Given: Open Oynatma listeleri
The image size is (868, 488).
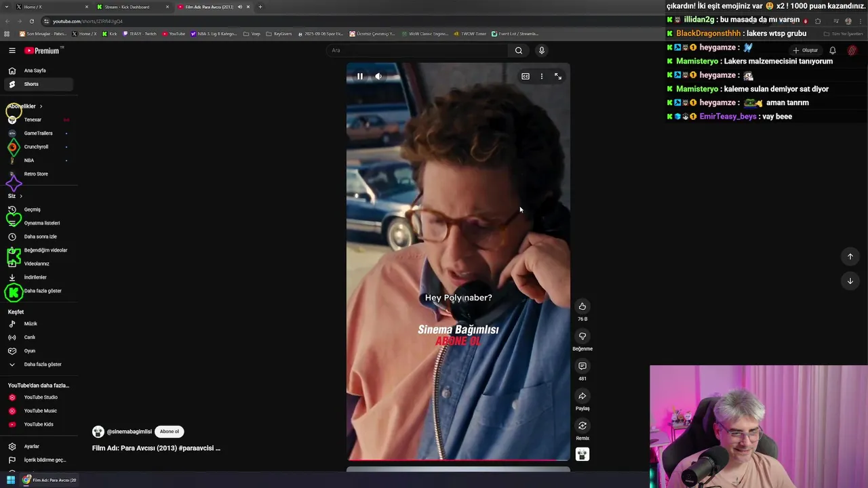Looking at the screenshot, I should [38, 223].
